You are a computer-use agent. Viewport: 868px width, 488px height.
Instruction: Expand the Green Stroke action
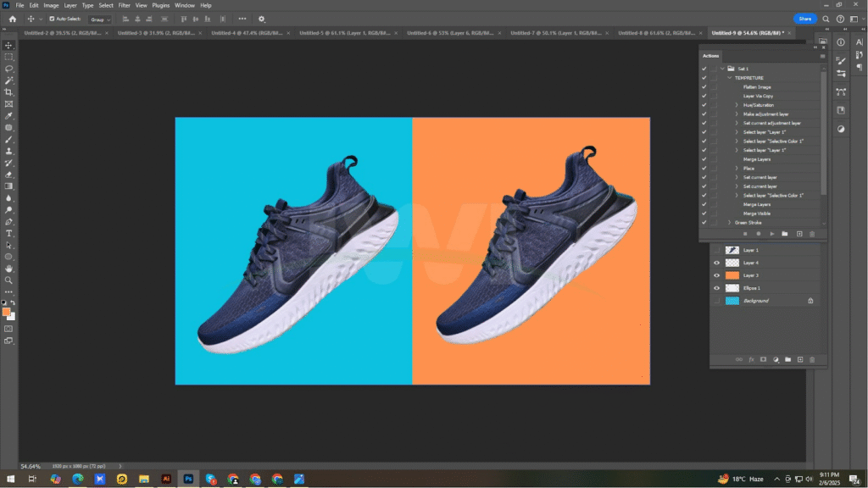[x=730, y=223]
